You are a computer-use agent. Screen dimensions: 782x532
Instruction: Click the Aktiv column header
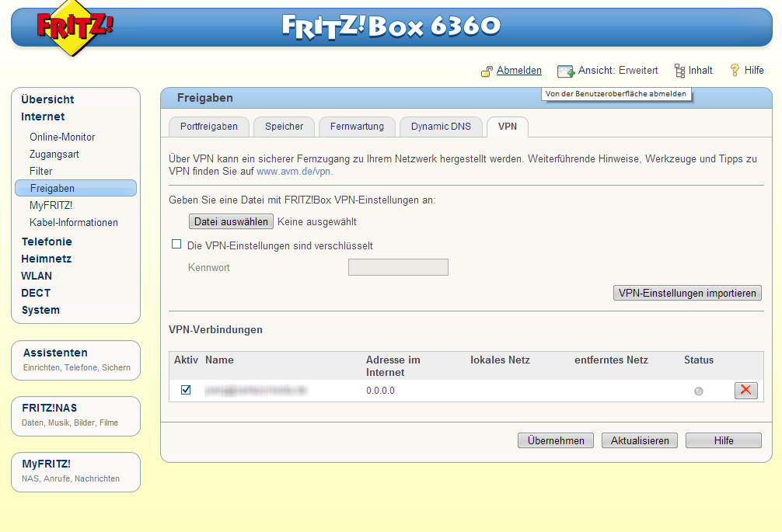(x=186, y=360)
